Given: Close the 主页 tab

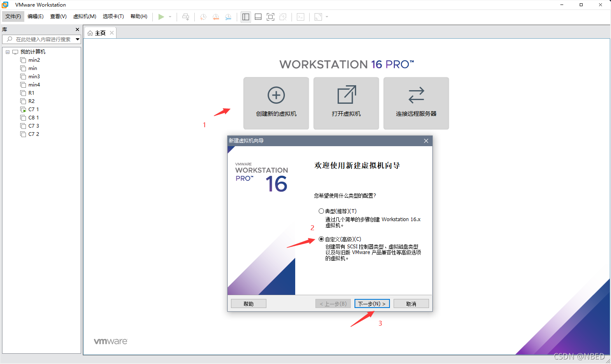Looking at the screenshot, I should [x=112, y=33].
